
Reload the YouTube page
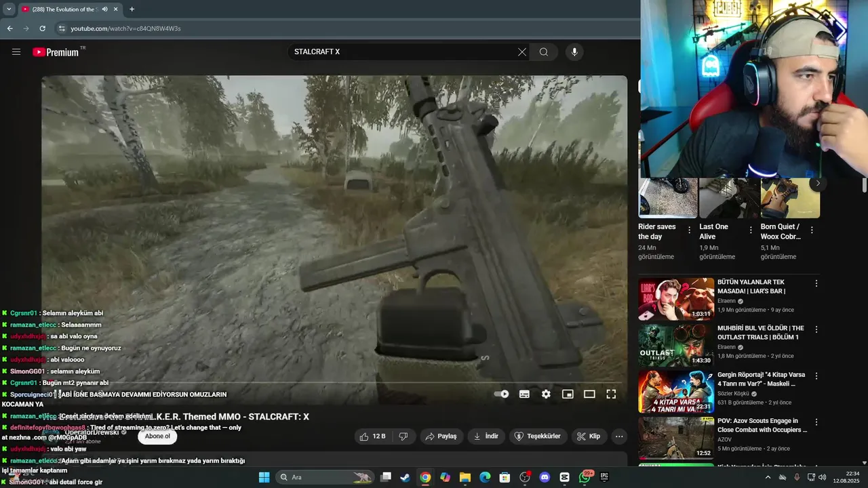coord(42,28)
